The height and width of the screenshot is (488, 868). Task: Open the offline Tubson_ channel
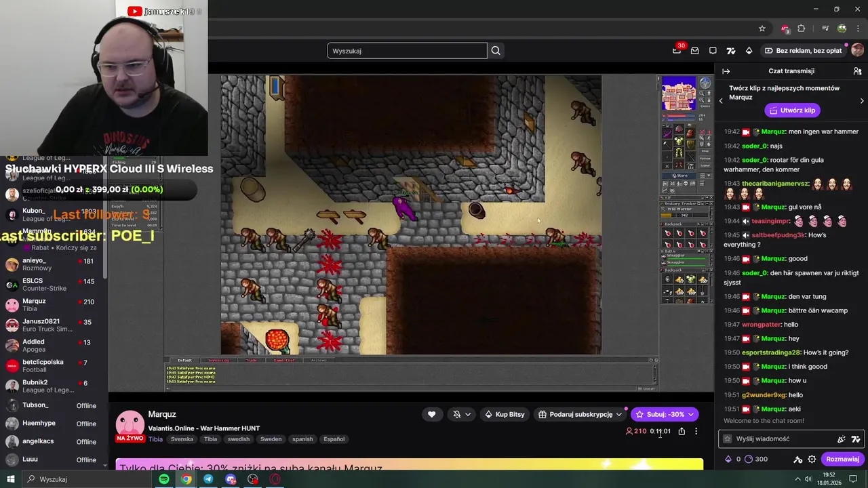[x=53, y=405]
